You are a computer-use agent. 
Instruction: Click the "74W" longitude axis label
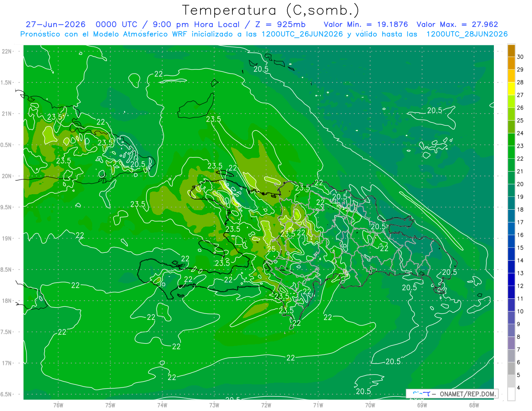click(162, 405)
